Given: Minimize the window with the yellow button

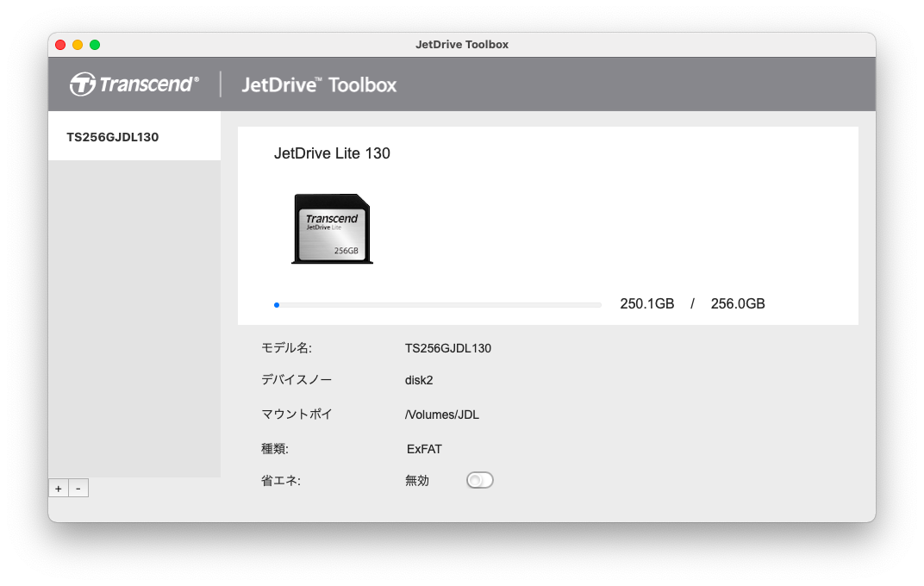Looking at the screenshot, I should [78, 45].
